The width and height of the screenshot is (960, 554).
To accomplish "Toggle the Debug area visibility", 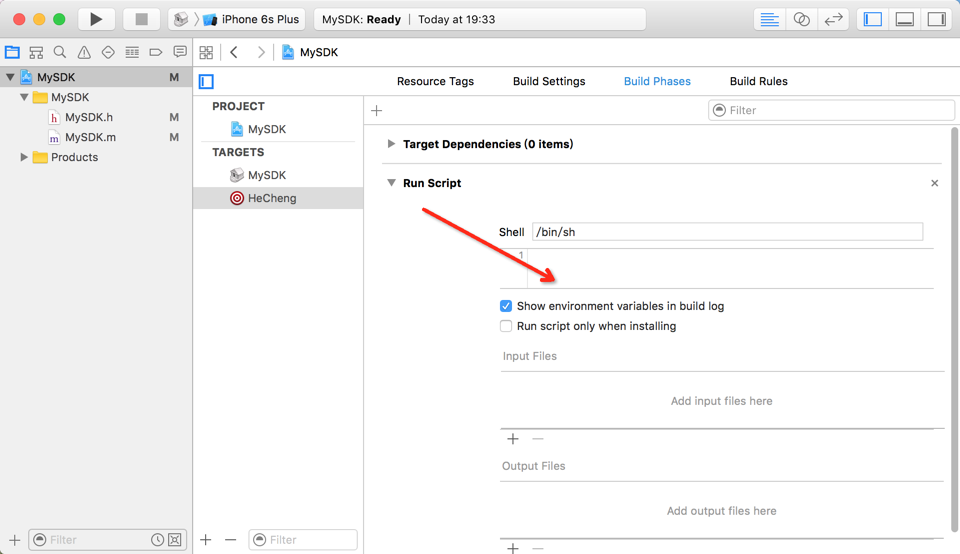I will click(x=904, y=20).
